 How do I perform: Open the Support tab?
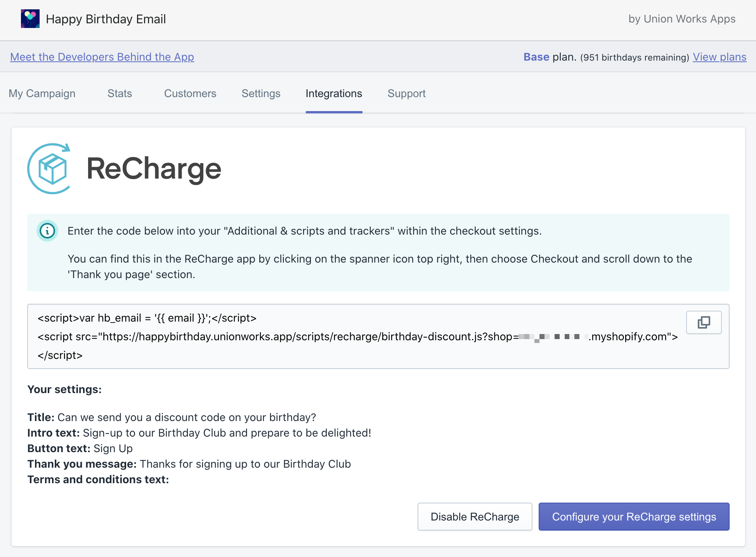[406, 94]
